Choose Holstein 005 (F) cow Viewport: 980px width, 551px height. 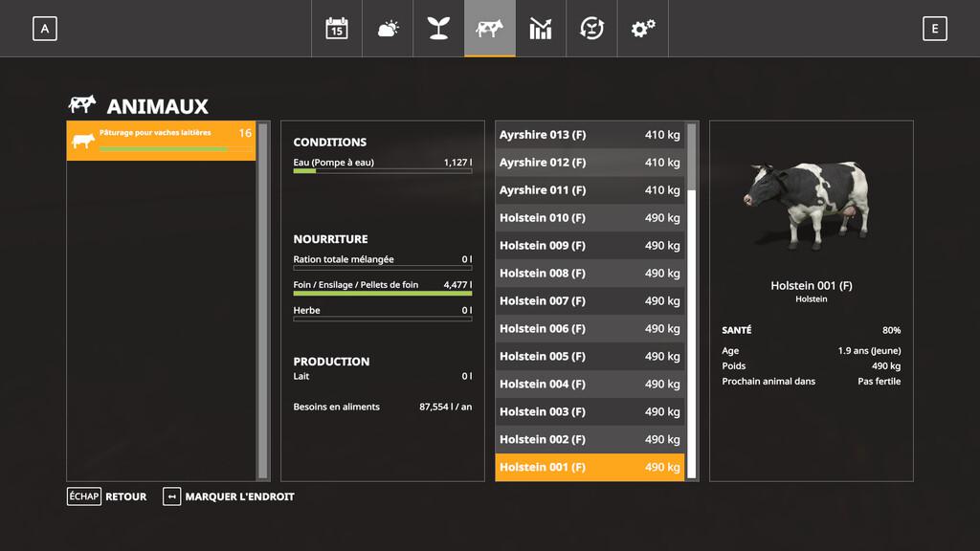tap(589, 357)
